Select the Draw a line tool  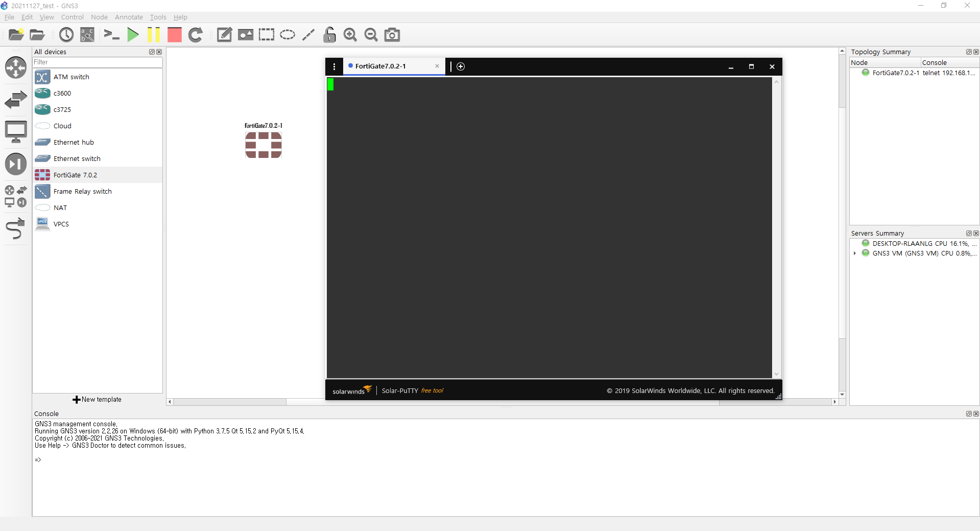tap(308, 35)
